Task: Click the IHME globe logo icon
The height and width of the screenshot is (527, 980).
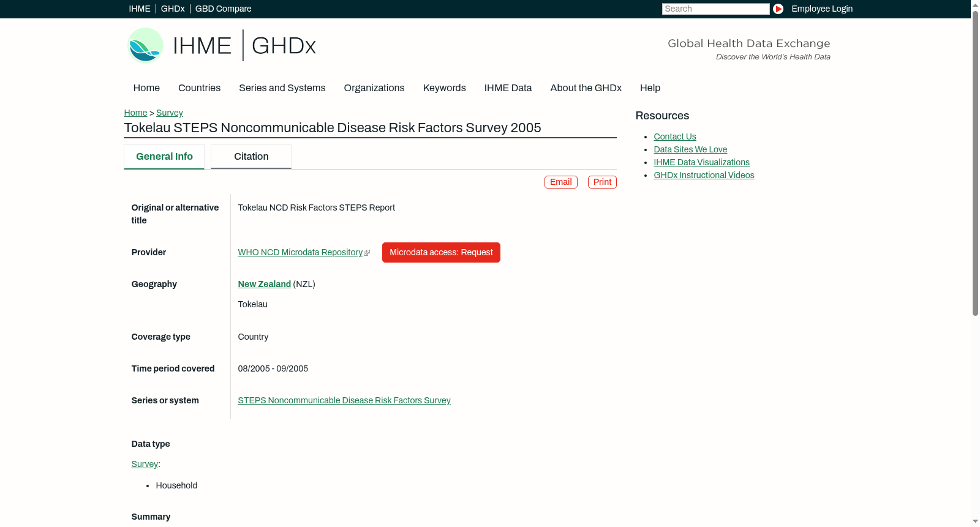Action: pos(145,45)
